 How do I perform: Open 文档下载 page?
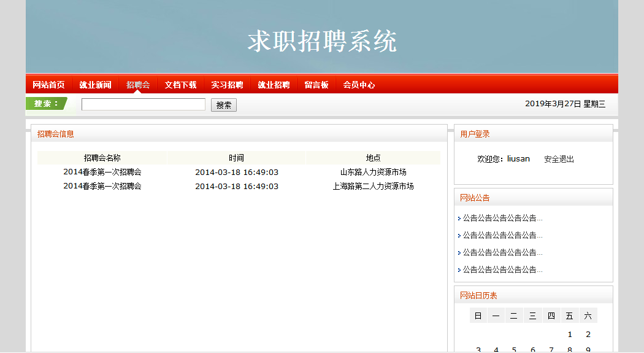pos(181,85)
